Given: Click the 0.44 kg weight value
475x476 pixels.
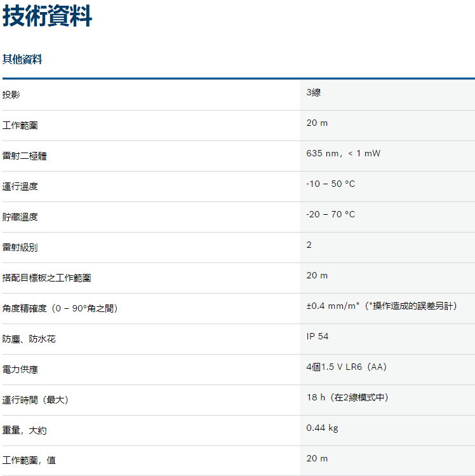Looking at the screenshot, I should coord(322,428).
